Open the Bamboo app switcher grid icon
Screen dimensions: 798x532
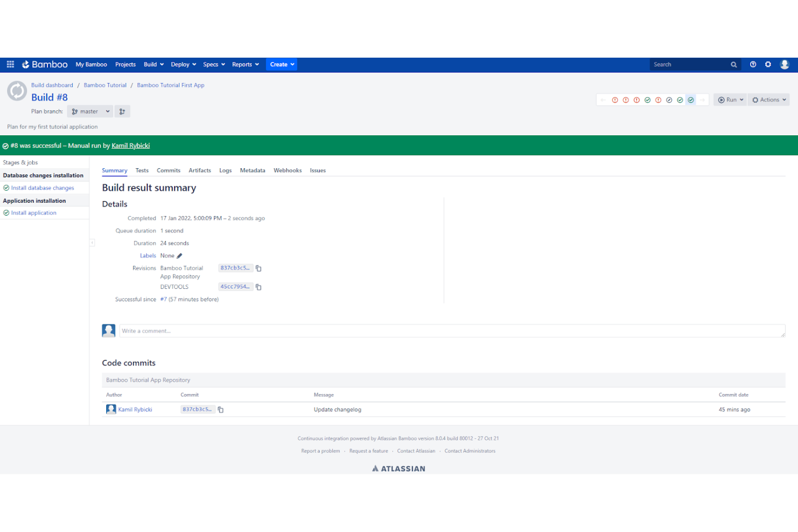click(x=10, y=64)
